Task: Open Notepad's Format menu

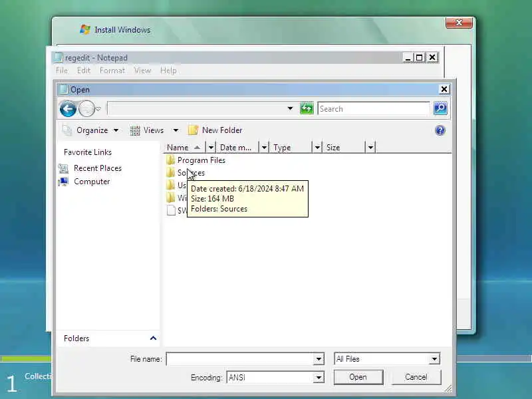Action: tap(112, 70)
